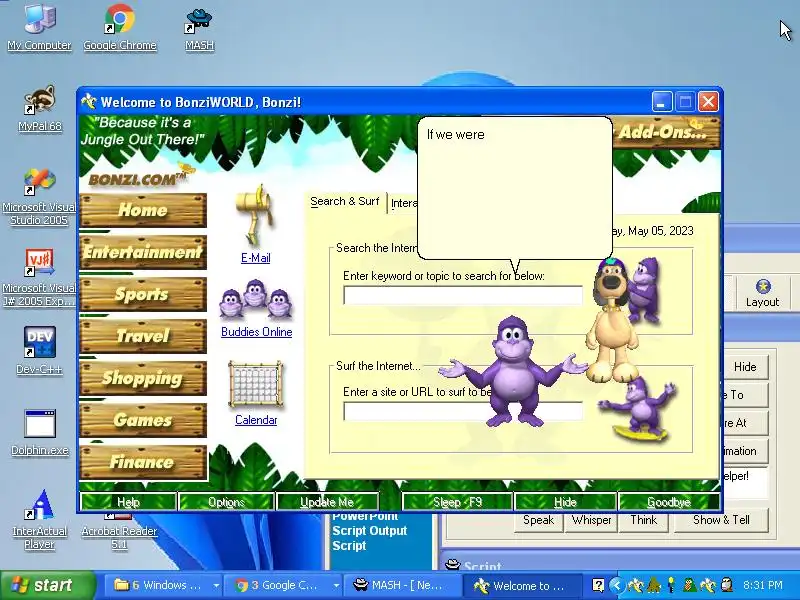
Task: Open the Calendar link
Action: coord(256,420)
